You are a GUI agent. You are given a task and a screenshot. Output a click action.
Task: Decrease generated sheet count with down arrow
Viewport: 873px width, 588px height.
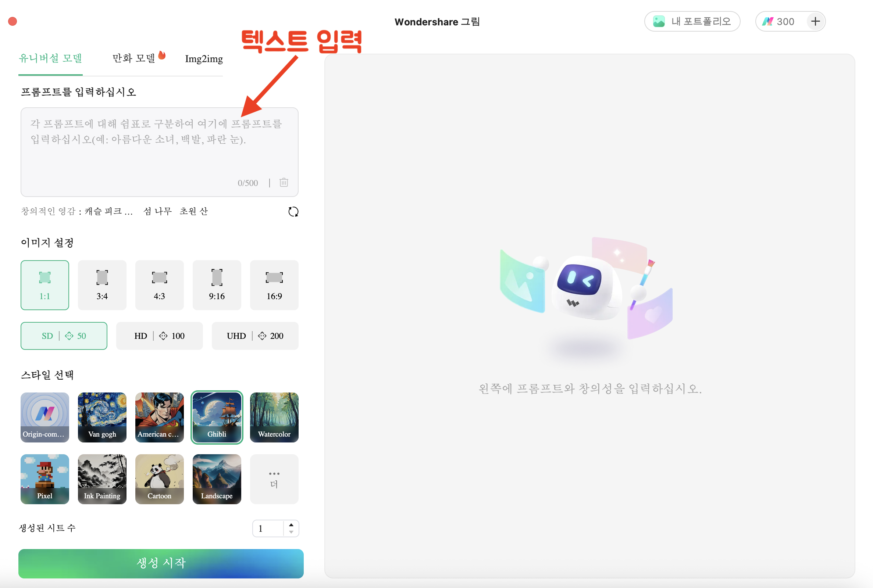click(x=291, y=532)
